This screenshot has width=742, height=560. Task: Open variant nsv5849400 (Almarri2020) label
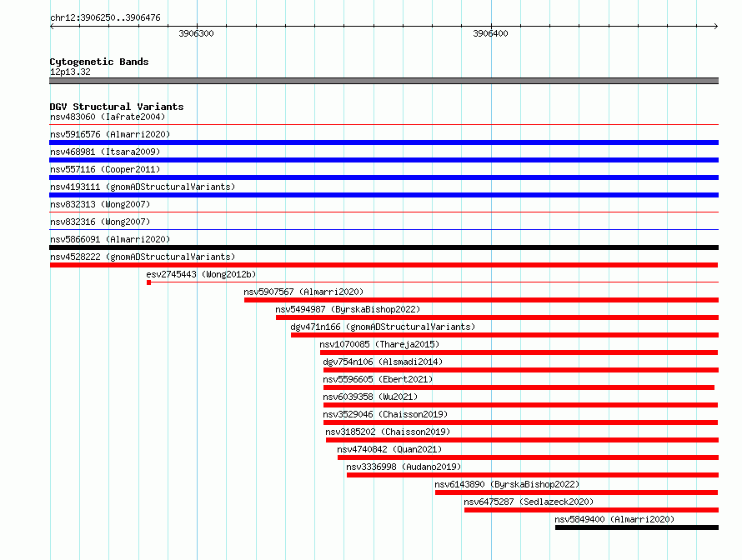pyautogui.click(x=614, y=519)
